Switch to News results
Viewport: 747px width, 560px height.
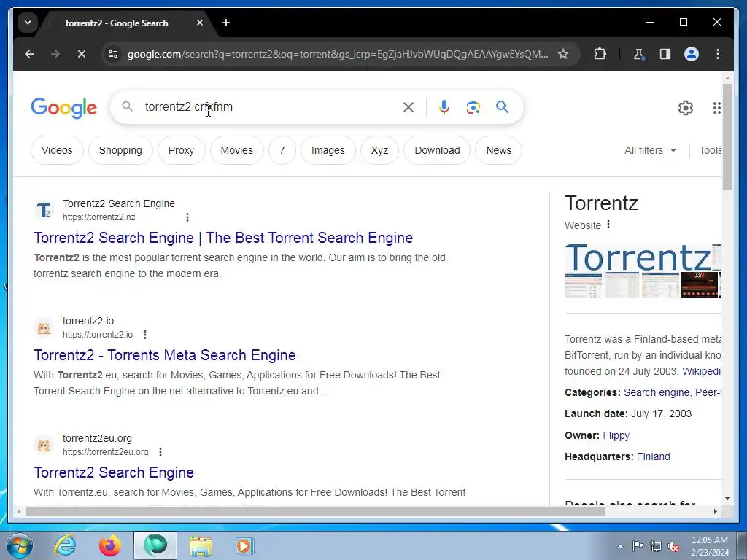tap(498, 150)
